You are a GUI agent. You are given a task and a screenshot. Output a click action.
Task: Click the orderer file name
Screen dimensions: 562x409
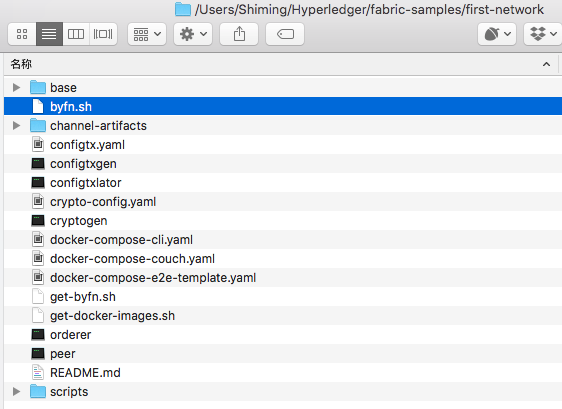71,334
